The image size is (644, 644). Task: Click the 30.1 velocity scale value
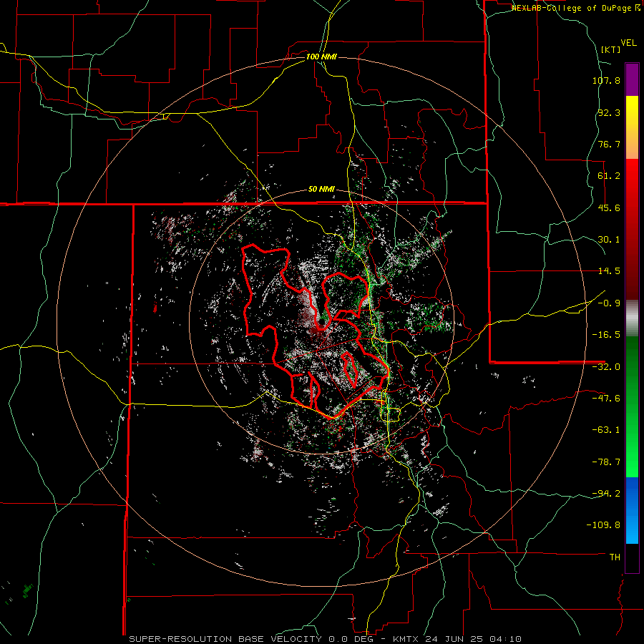609,240
